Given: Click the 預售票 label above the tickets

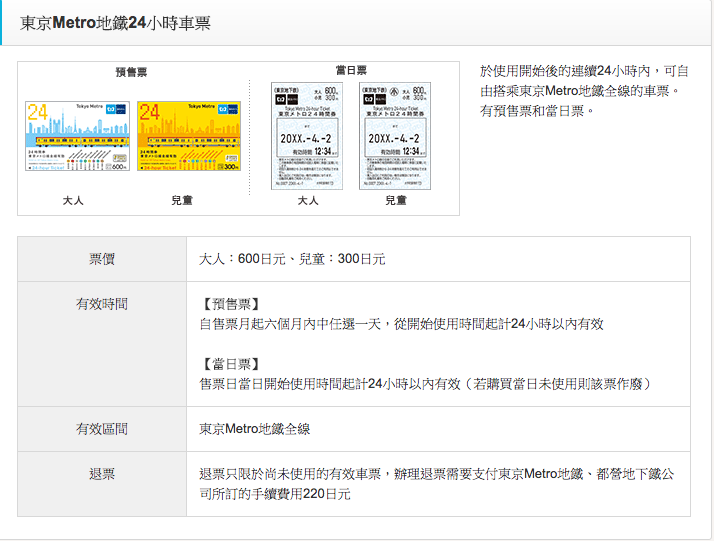Looking at the screenshot, I should (x=132, y=73).
